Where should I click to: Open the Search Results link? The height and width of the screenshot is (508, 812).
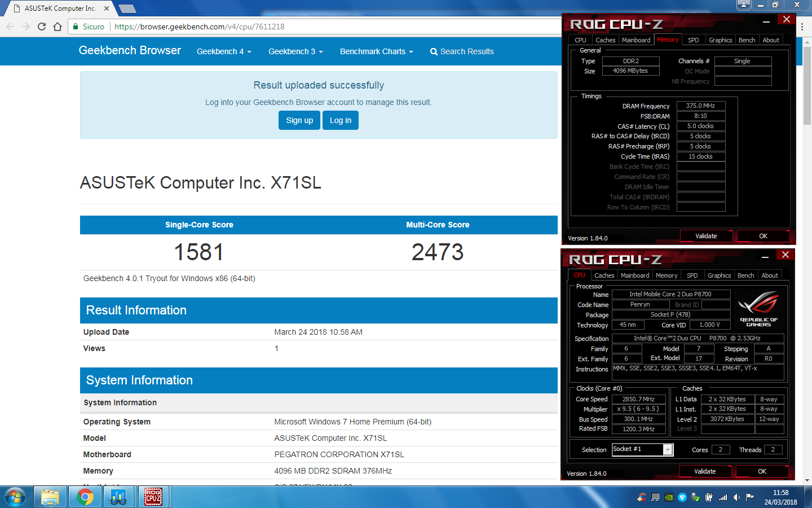click(462, 51)
